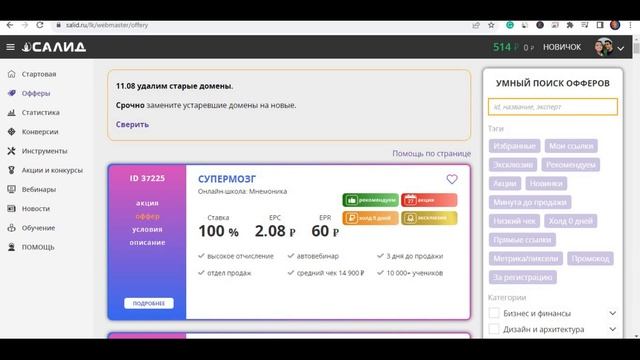Image resolution: width=640 pixels, height=360 pixels.
Task: Toggle the За регистрацию tag filter
Action: (x=522, y=277)
